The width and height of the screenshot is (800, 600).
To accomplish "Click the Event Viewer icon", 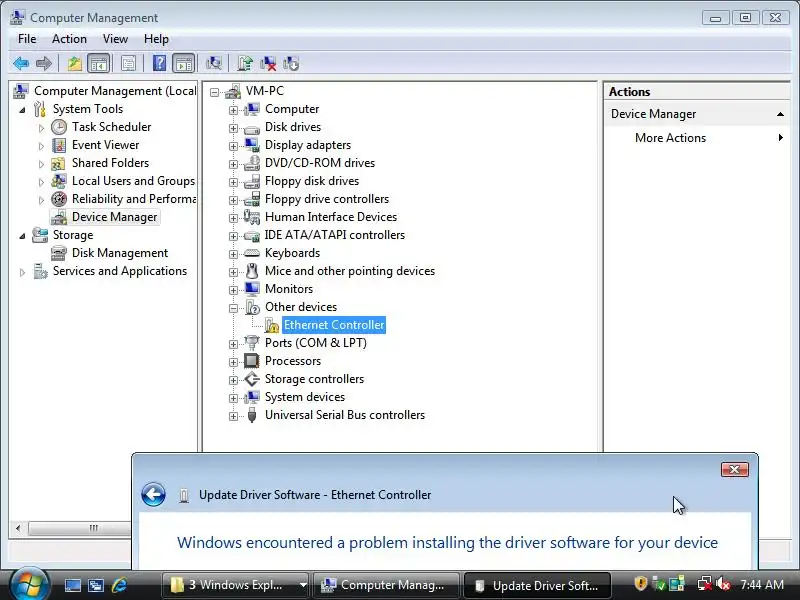I will coord(59,145).
